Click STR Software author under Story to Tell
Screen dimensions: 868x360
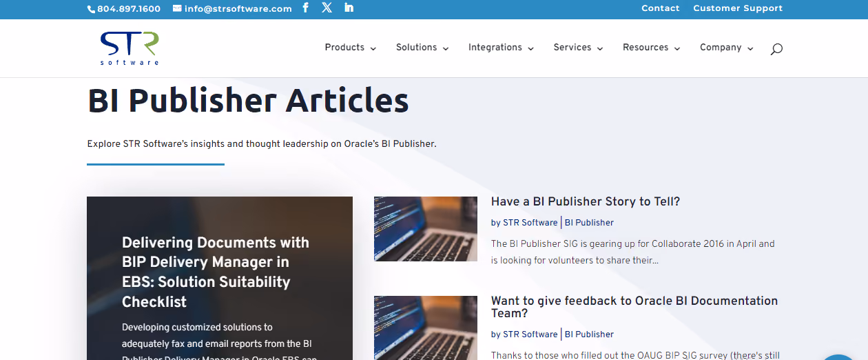click(x=530, y=223)
